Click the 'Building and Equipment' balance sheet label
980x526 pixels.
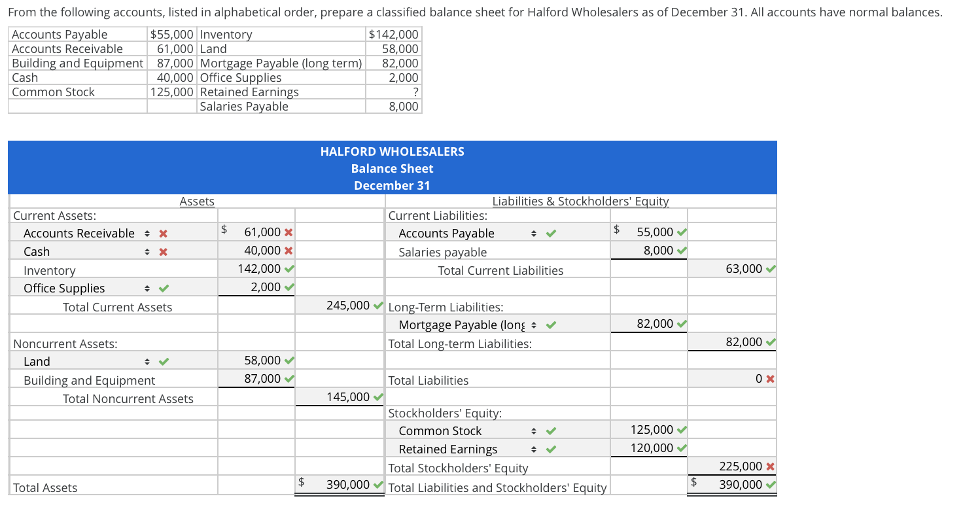pos(90,381)
